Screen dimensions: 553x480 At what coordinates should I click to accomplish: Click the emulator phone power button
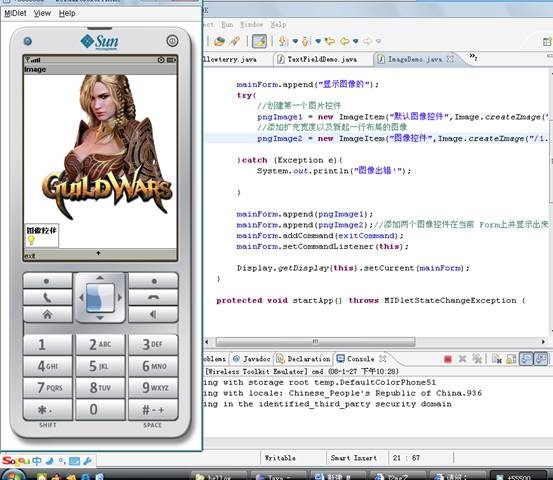point(172,41)
